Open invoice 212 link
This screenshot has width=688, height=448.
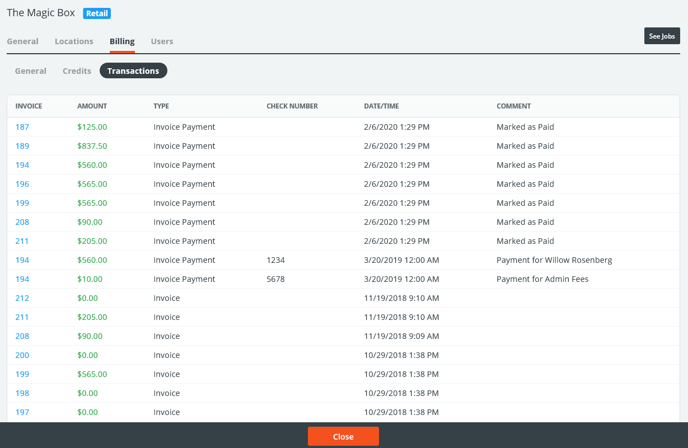tap(22, 298)
